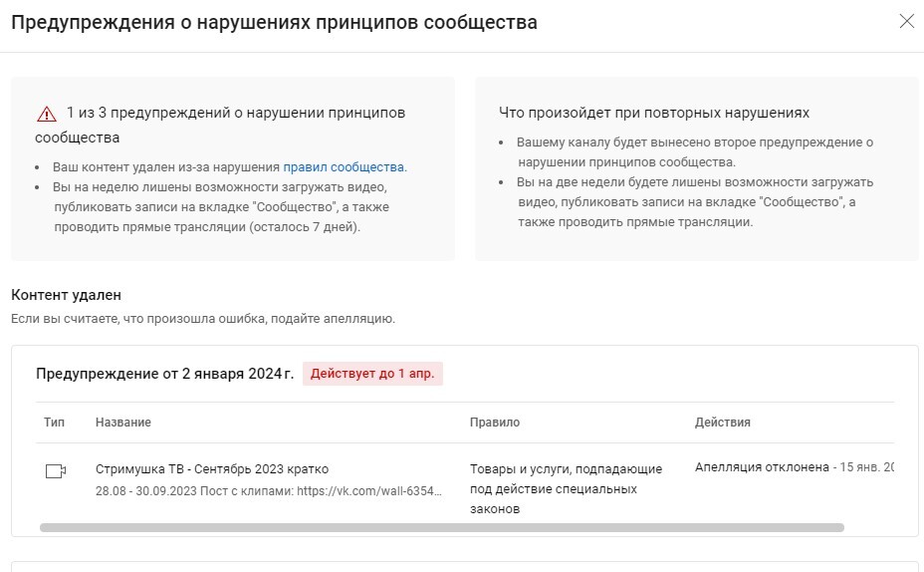Click the "Контент удален" section heading
Image resolution: width=924 pixels, height=572 pixels.
click(x=66, y=295)
